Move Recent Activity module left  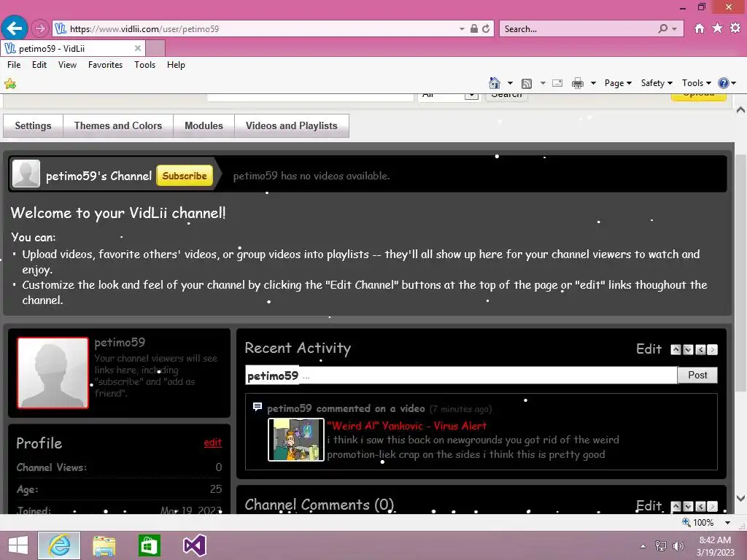700,349
